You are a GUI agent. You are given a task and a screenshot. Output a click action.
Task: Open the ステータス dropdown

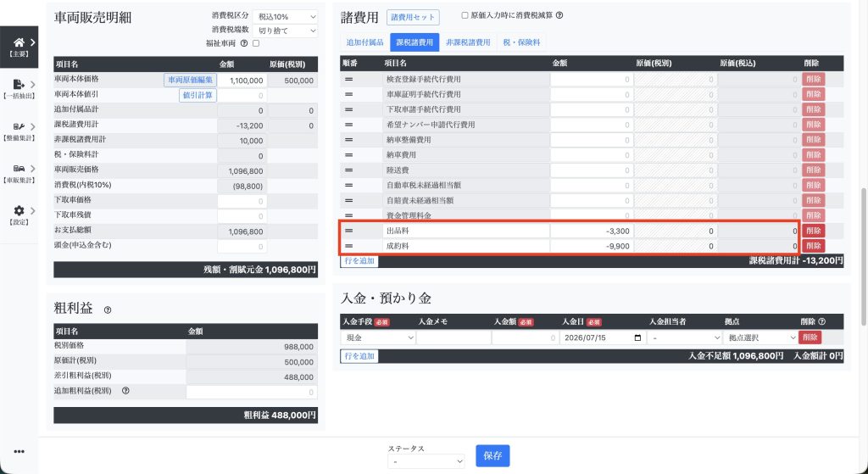(426, 461)
